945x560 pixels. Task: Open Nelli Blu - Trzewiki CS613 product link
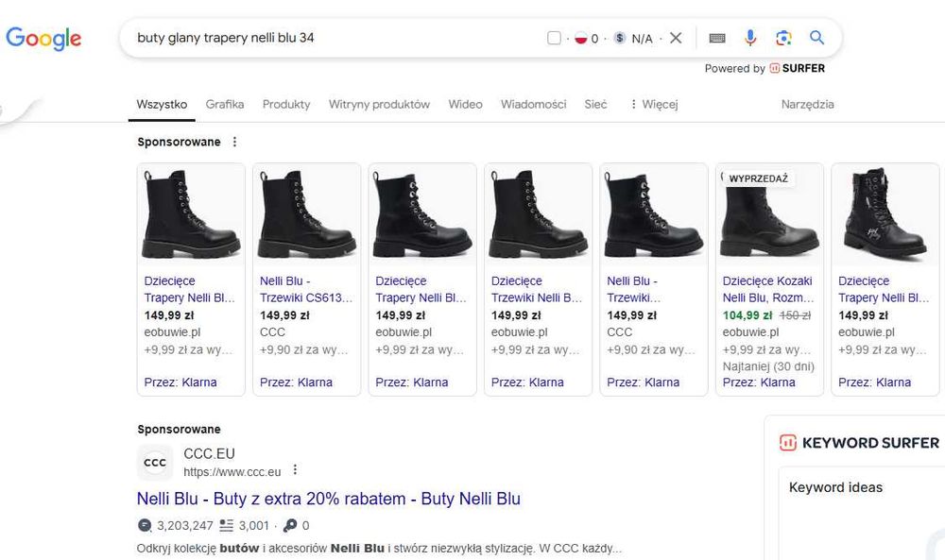click(306, 289)
